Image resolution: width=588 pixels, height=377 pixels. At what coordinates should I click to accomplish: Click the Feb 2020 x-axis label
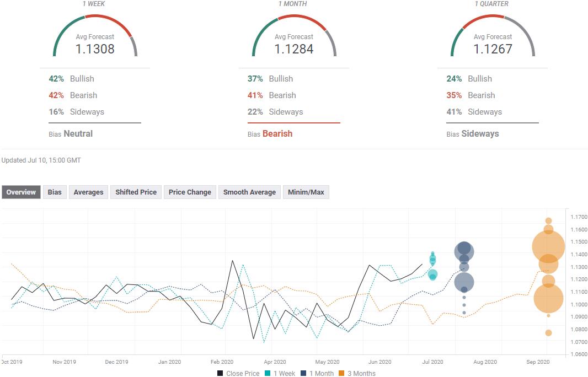(x=222, y=362)
